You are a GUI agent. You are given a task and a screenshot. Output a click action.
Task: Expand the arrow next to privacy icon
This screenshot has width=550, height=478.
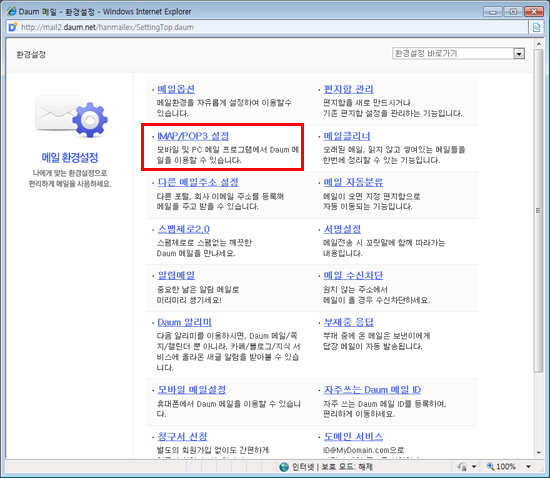[x=474, y=466]
